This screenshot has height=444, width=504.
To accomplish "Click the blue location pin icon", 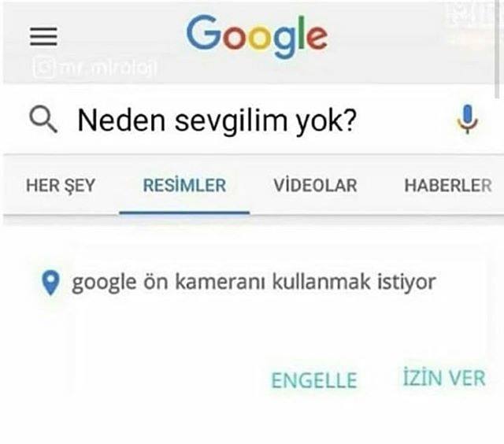I will [50, 283].
